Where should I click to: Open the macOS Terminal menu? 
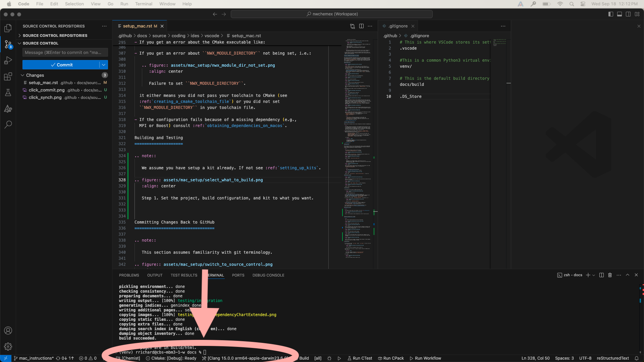tap(144, 4)
